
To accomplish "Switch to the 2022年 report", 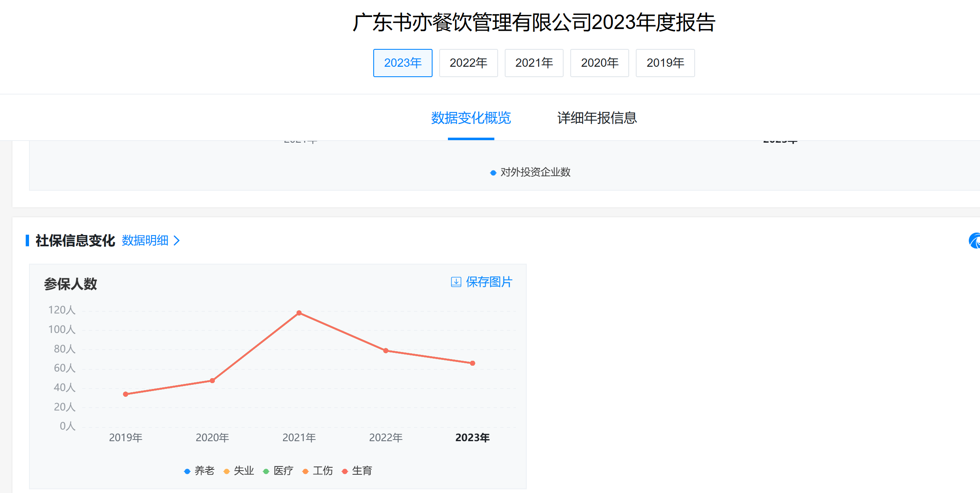I will pyautogui.click(x=468, y=63).
